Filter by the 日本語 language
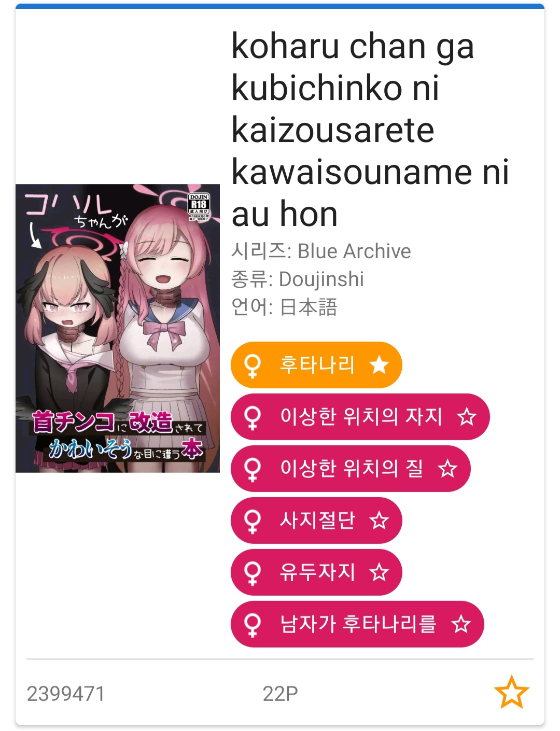The width and height of the screenshot is (560, 731). (309, 307)
